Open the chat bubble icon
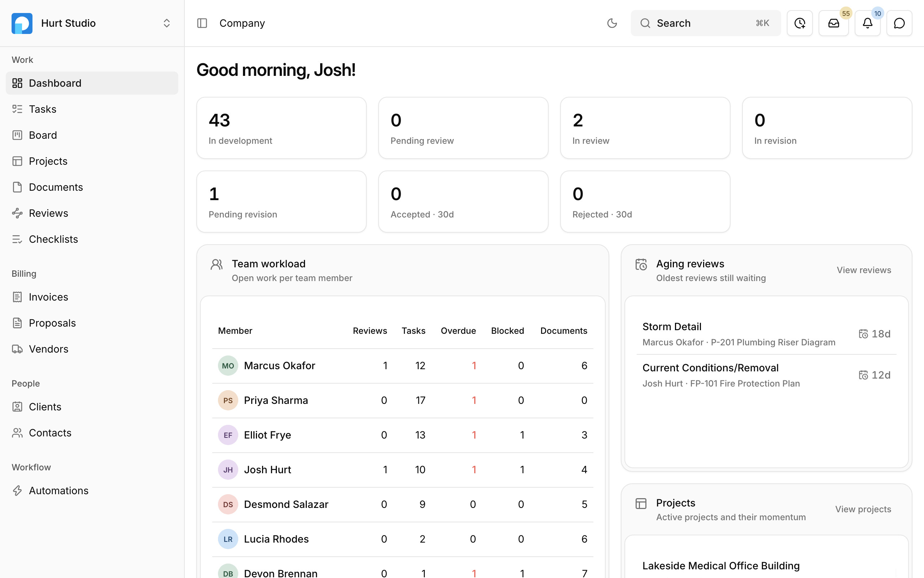The image size is (924, 578). pos(899,23)
